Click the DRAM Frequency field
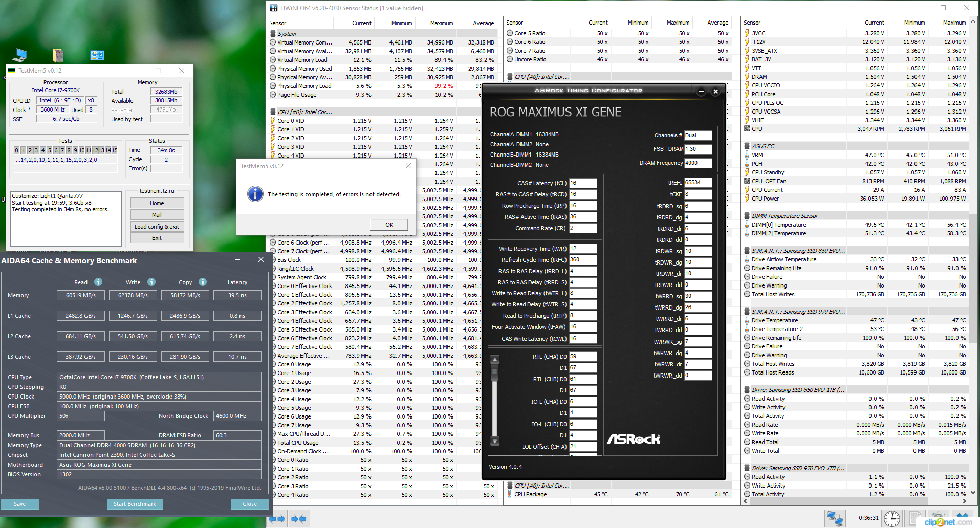 click(698, 163)
